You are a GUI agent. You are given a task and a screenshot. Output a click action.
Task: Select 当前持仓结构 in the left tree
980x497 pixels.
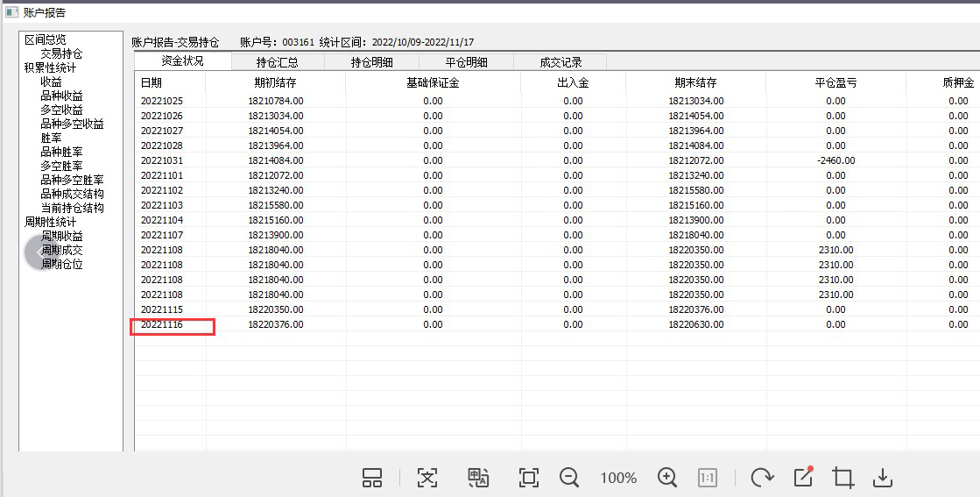72,208
